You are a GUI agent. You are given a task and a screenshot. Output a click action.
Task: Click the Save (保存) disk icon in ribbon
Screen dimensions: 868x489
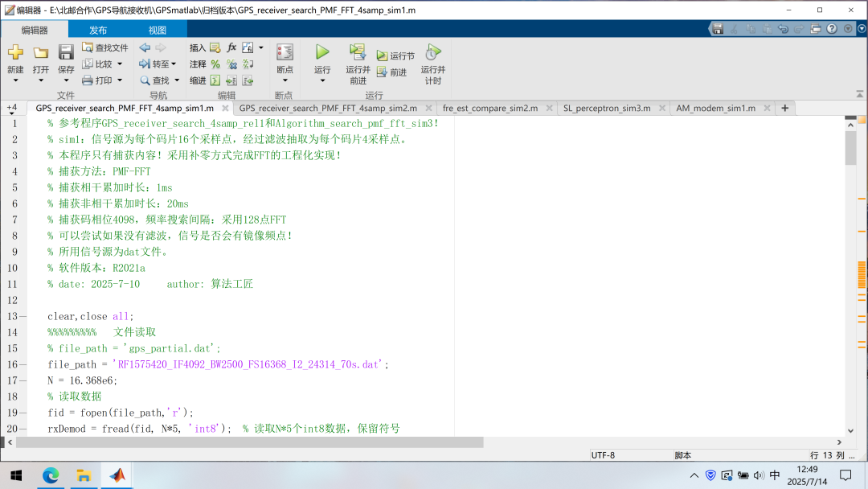coord(66,53)
